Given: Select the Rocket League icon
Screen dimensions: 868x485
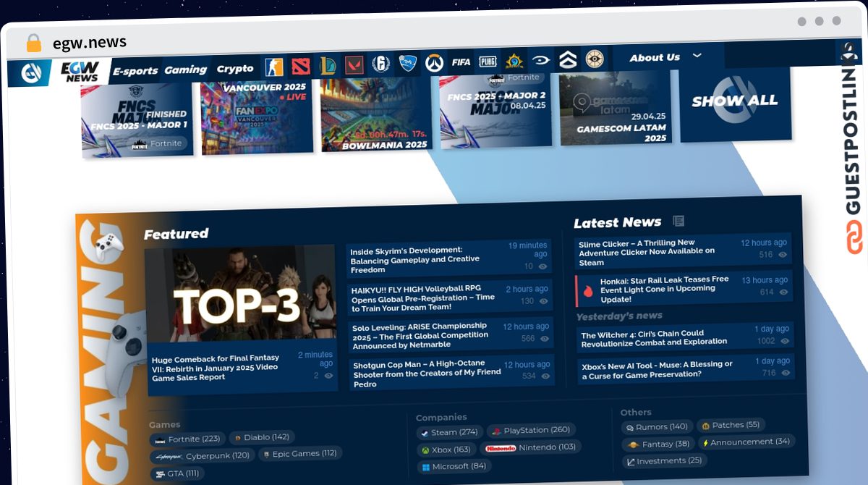Looking at the screenshot, I should [409, 64].
